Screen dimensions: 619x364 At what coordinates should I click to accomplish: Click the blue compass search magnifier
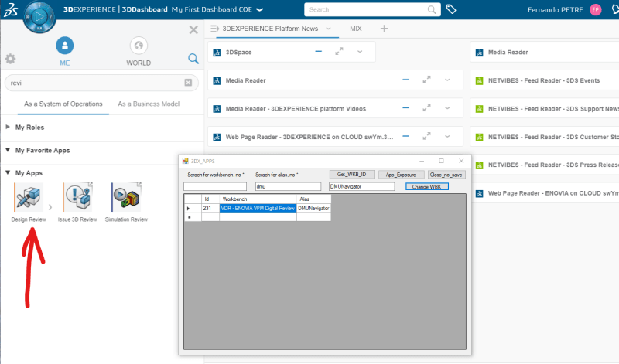[x=193, y=59]
